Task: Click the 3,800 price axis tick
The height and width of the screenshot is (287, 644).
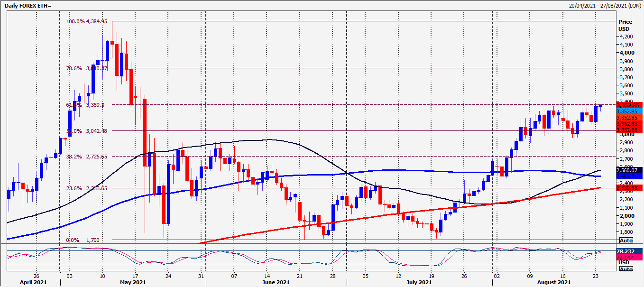Action: click(x=626, y=69)
